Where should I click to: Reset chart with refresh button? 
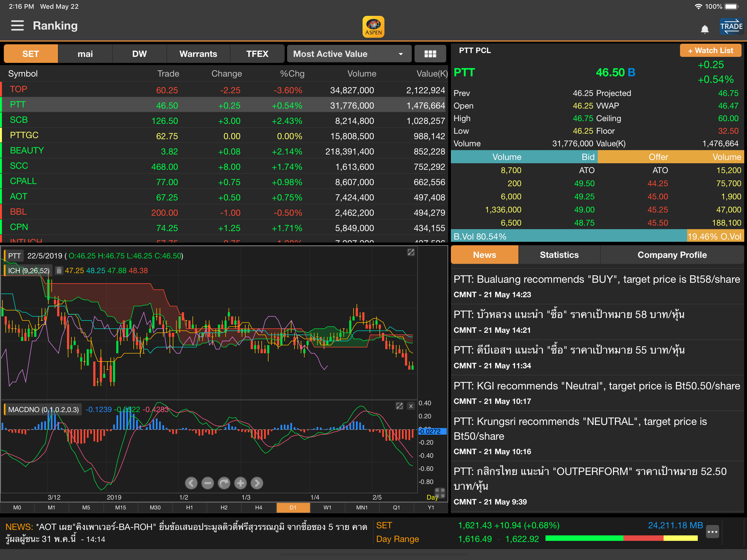pos(224,483)
